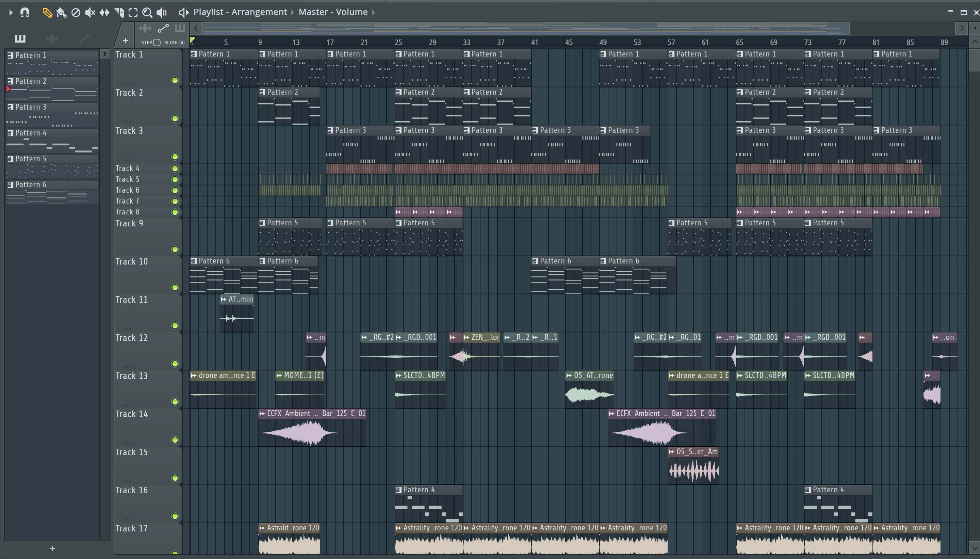The image size is (980, 559).
Task: Select the Slip tool
Action: [104, 13]
